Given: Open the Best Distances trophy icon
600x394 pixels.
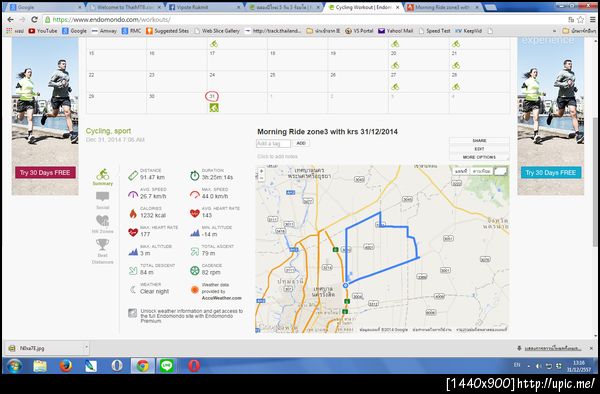Looking at the screenshot, I should (103, 251).
